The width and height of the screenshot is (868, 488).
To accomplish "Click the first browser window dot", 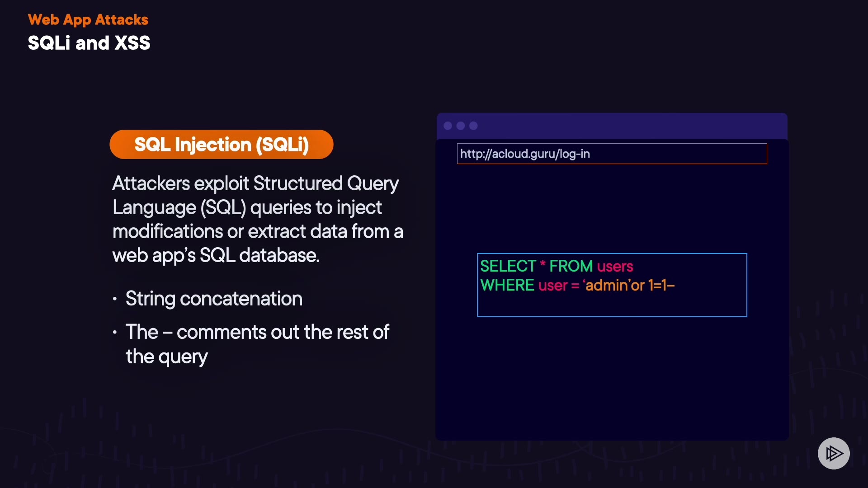I will pyautogui.click(x=448, y=126).
